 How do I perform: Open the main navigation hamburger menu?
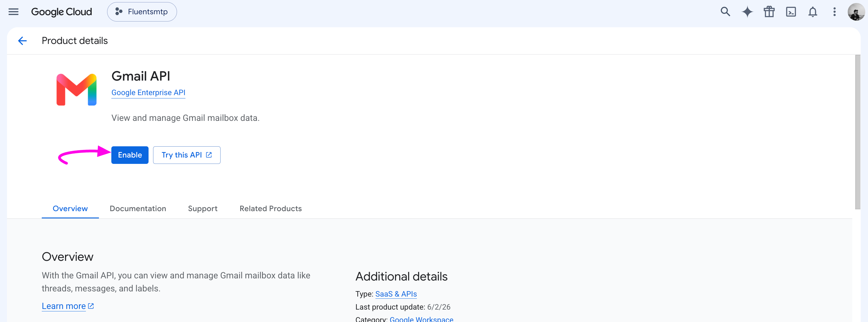tap(14, 12)
